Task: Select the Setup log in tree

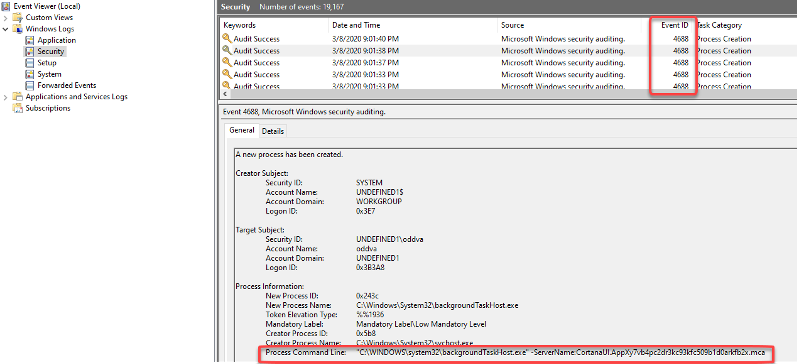Action: (x=47, y=63)
